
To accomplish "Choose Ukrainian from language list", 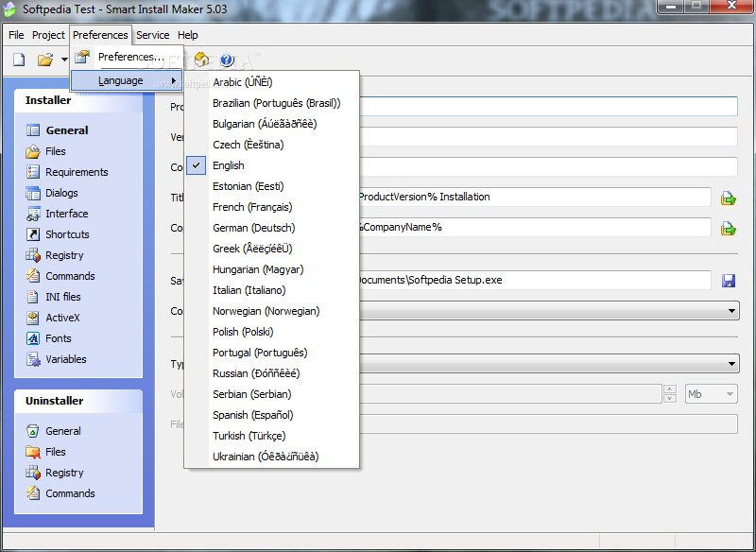I will 272,457.
